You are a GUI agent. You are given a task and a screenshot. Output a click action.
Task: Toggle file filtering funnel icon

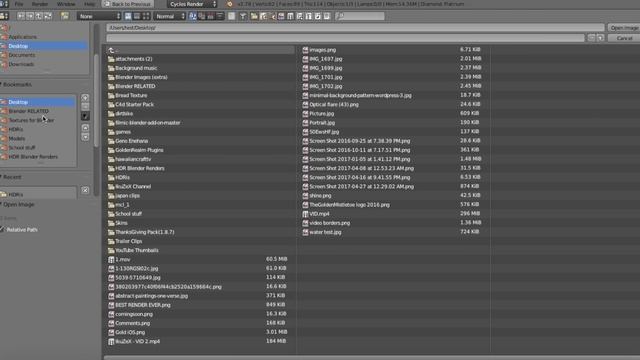tap(243, 16)
